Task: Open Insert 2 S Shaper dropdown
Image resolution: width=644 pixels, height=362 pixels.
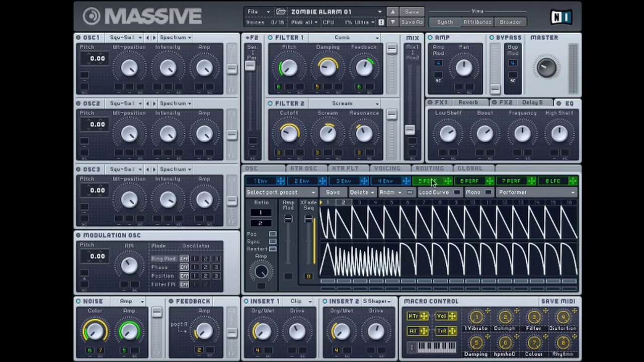Action: [377, 301]
